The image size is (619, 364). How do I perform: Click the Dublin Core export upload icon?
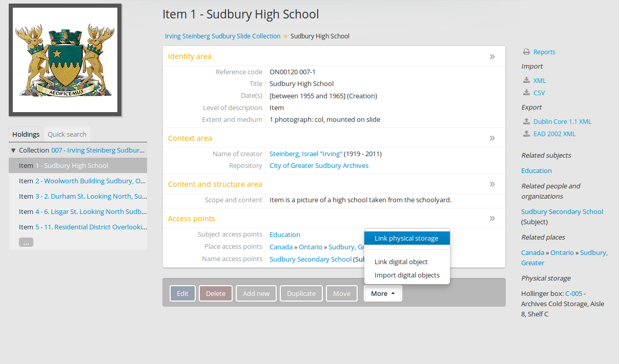(x=526, y=121)
